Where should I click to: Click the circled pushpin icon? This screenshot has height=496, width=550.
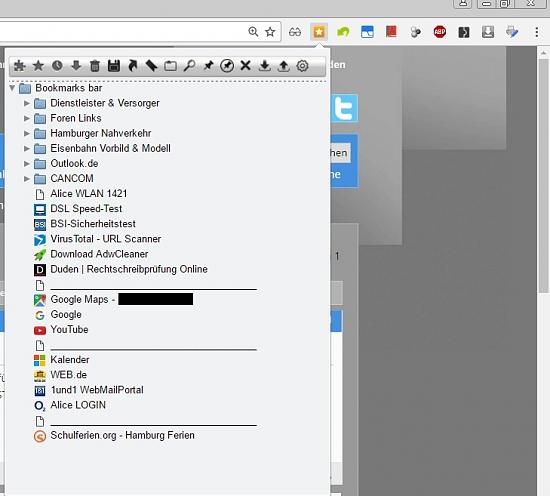point(227,66)
